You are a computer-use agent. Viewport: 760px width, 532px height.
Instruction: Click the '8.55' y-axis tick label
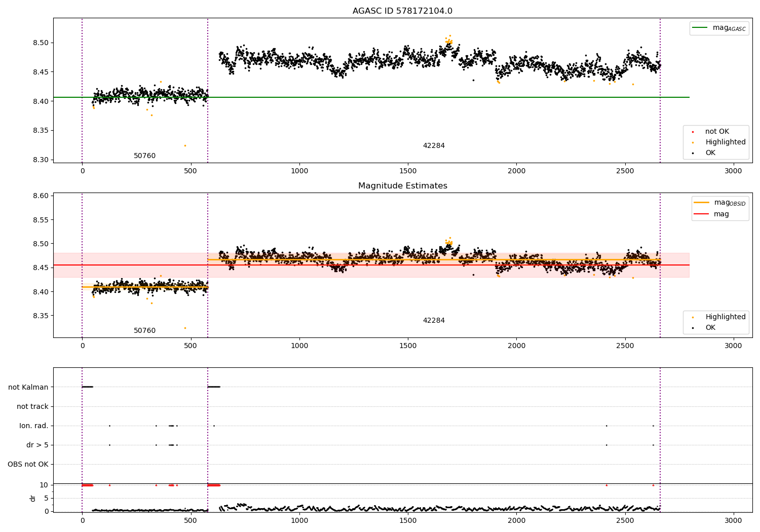[x=40, y=220]
